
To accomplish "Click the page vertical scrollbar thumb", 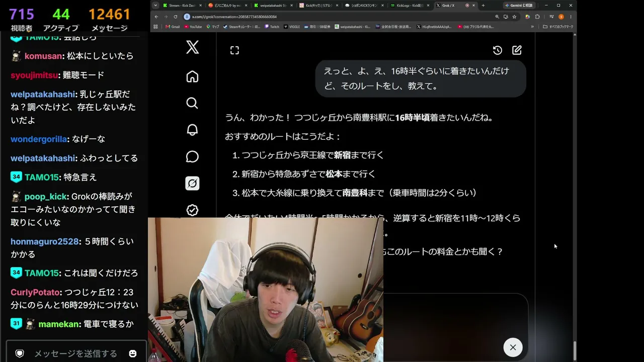I will pos(574,350).
